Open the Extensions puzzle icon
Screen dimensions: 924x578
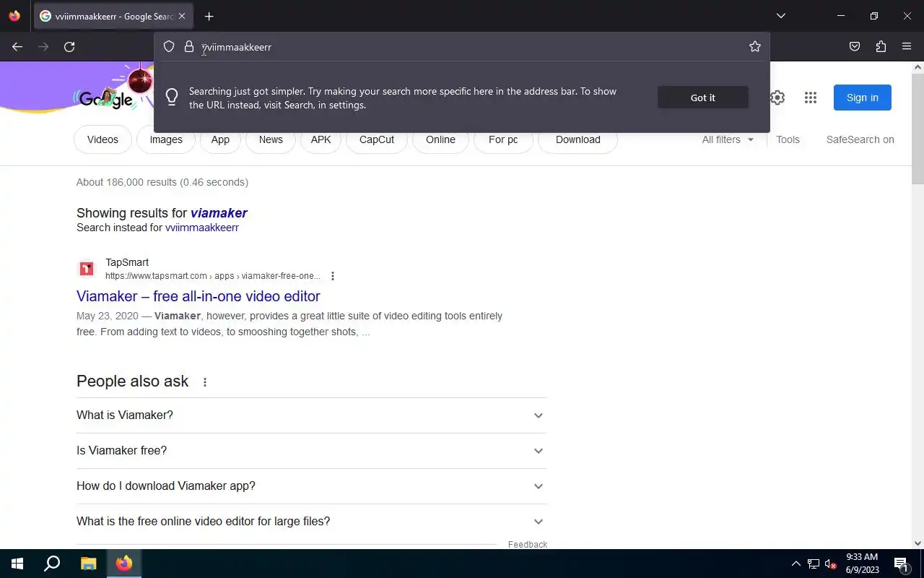(x=881, y=47)
